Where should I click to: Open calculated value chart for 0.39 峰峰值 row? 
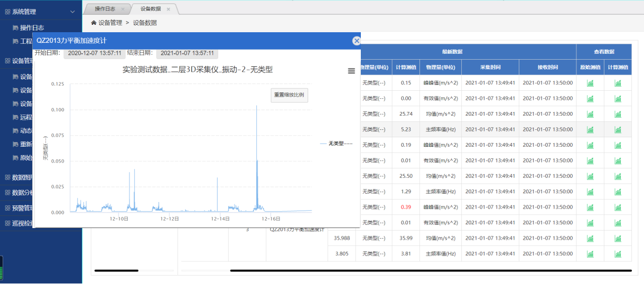(618, 207)
